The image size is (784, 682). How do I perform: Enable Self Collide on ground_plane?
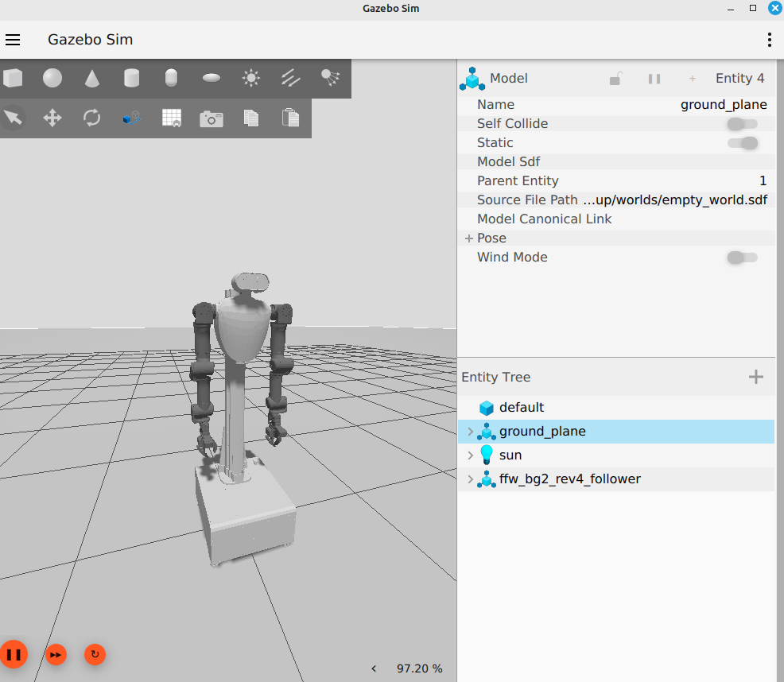(x=742, y=123)
